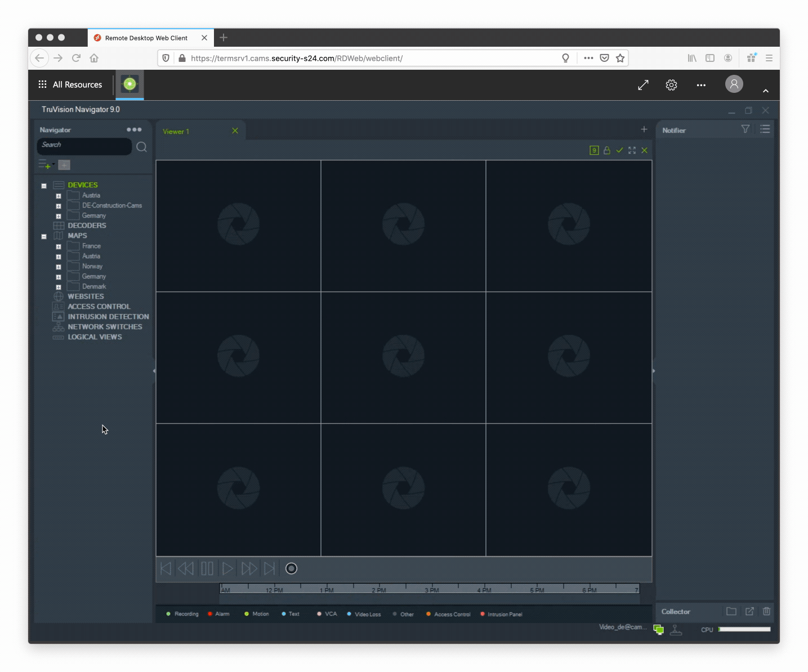808x672 pixels.
Task: Click the Notifier filter funnel icon
Action: pos(745,129)
